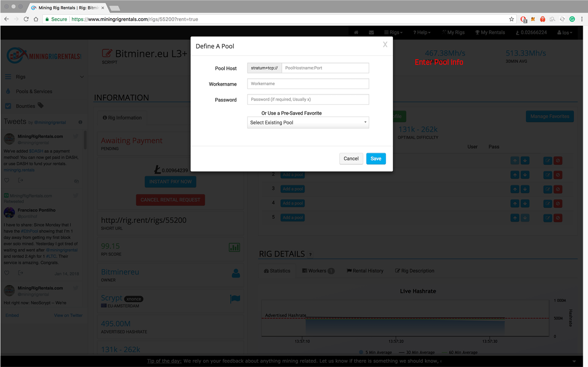Viewport: 588px width, 367px height.
Task: Open the messages envelope icon in the top nav
Action: (x=371, y=33)
